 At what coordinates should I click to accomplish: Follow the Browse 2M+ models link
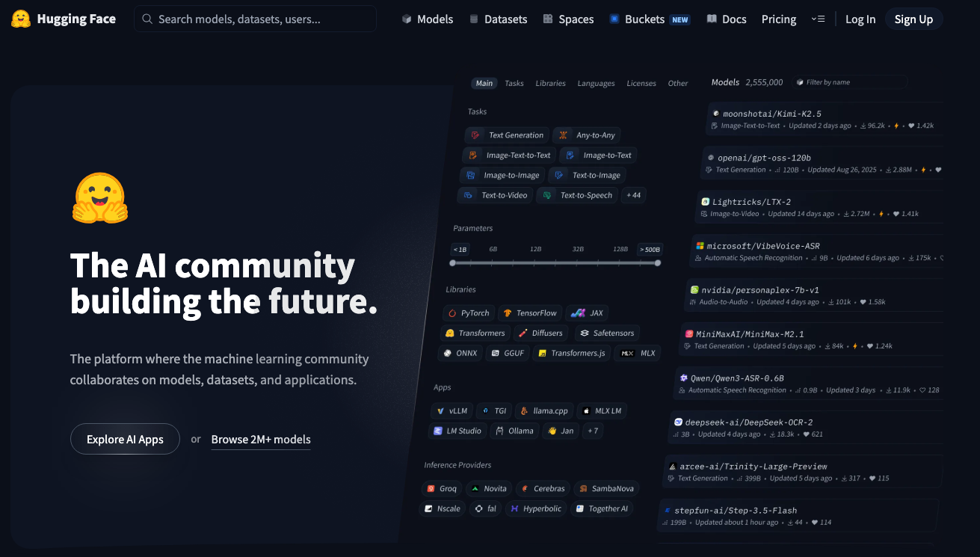tap(261, 440)
